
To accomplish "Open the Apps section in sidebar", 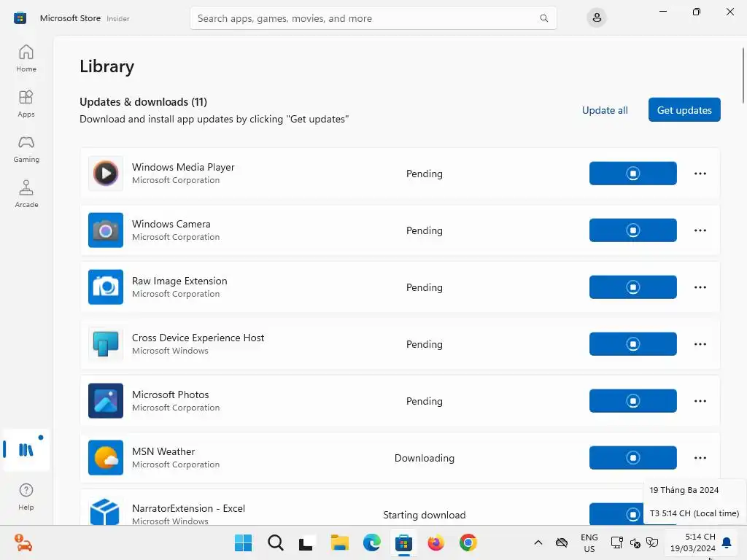I will [26, 104].
